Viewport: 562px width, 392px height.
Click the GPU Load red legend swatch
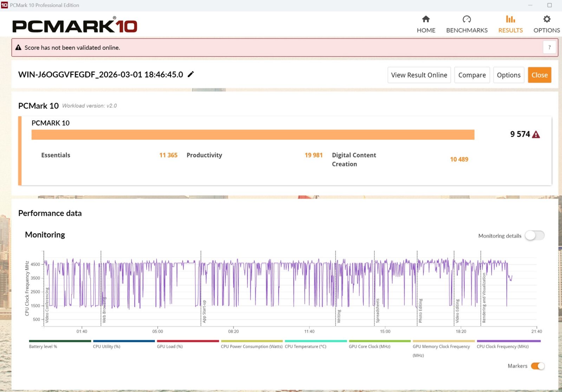point(188,341)
